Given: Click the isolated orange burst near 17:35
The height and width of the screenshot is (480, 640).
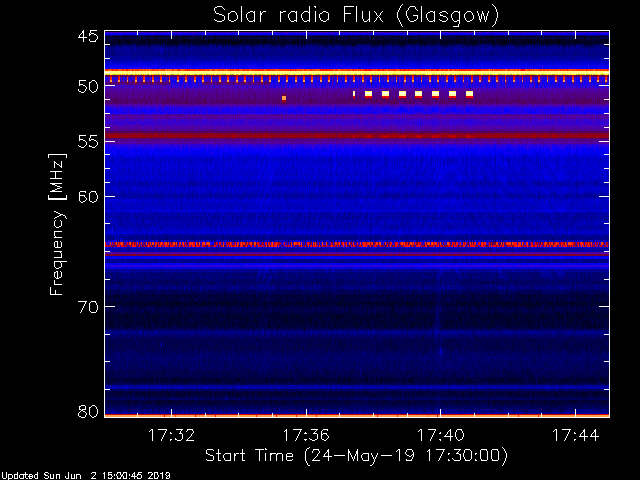Looking at the screenshot, I should [284, 98].
